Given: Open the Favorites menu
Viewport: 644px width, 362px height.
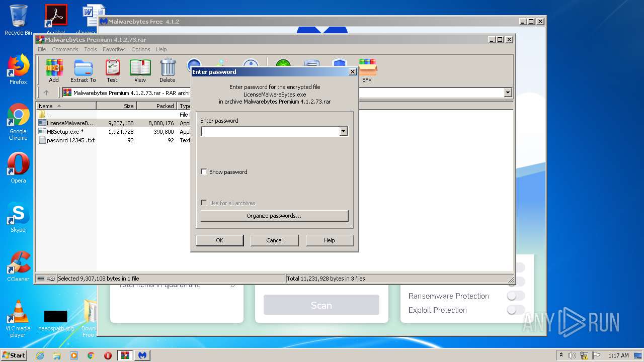Looking at the screenshot, I should (114, 49).
